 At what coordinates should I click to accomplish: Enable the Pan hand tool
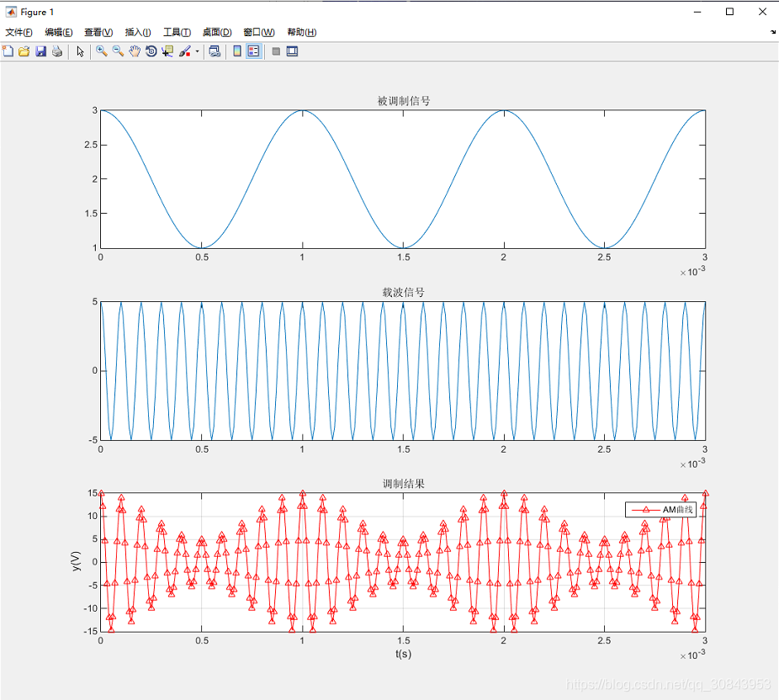[134, 51]
